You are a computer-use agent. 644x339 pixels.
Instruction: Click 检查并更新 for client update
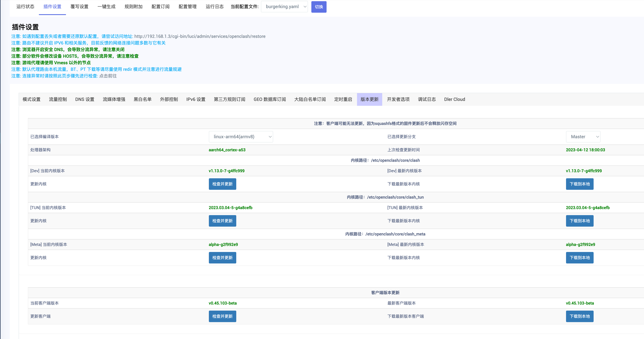tap(222, 316)
